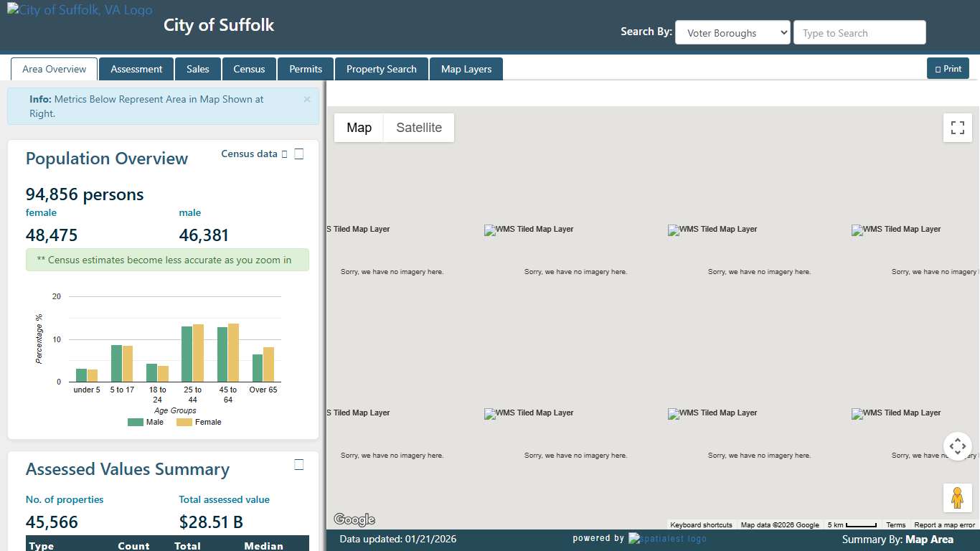Screen dimensions: 980x551
Task: Click the Spatialest logo in the footer
Action: coord(667,539)
